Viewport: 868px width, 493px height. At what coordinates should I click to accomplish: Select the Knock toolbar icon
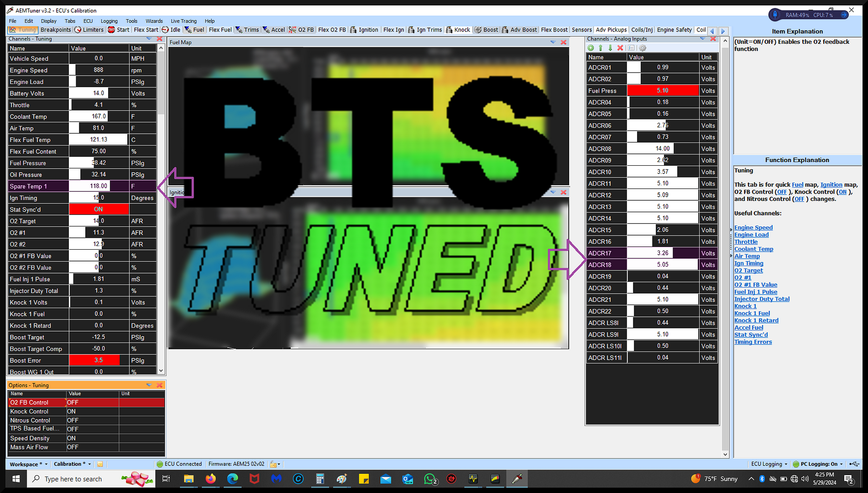pyautogui.click(x=458, y=30)
